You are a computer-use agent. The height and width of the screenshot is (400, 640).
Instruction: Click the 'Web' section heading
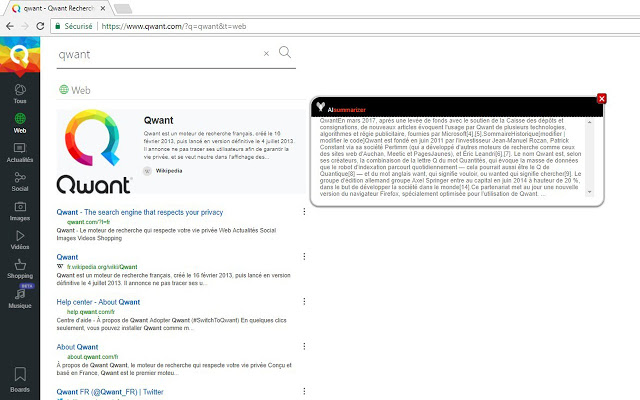[x=75, y=90]
